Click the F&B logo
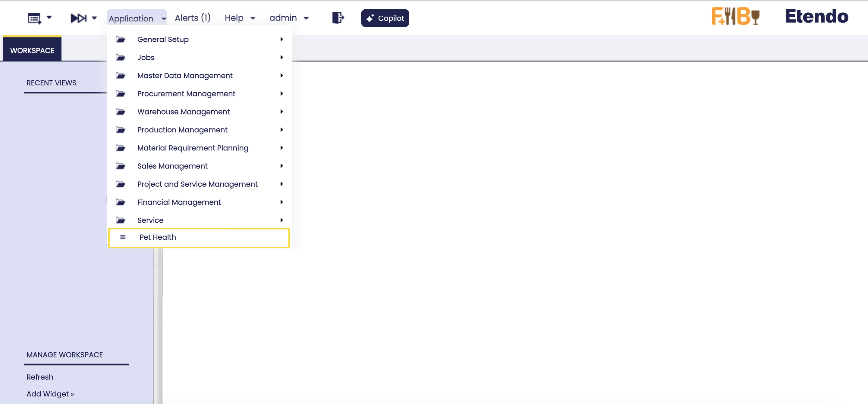 pyautogui.click(x=736, y=16)
